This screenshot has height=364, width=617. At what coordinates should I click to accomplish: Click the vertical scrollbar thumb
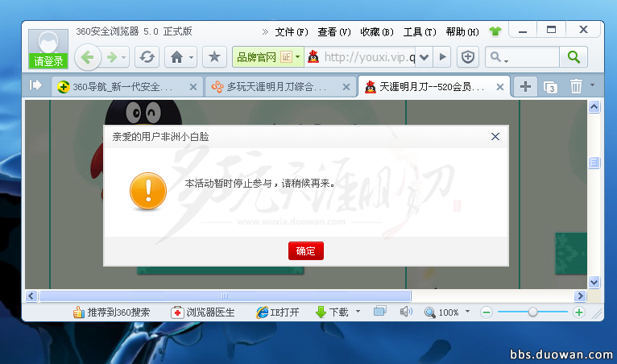click(594, 163)
